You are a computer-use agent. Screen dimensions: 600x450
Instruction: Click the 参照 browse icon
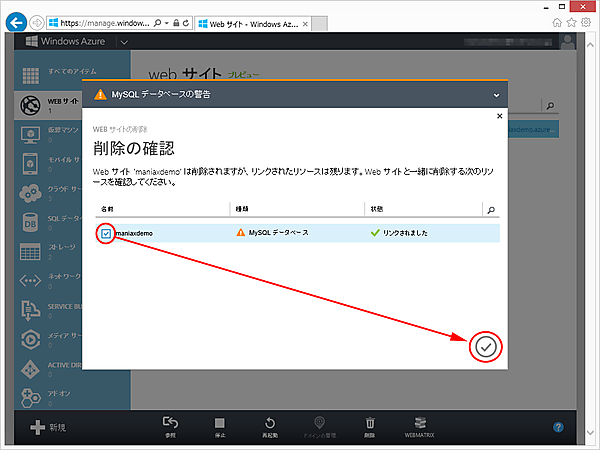pyautogui.click(x=170, y=423)
